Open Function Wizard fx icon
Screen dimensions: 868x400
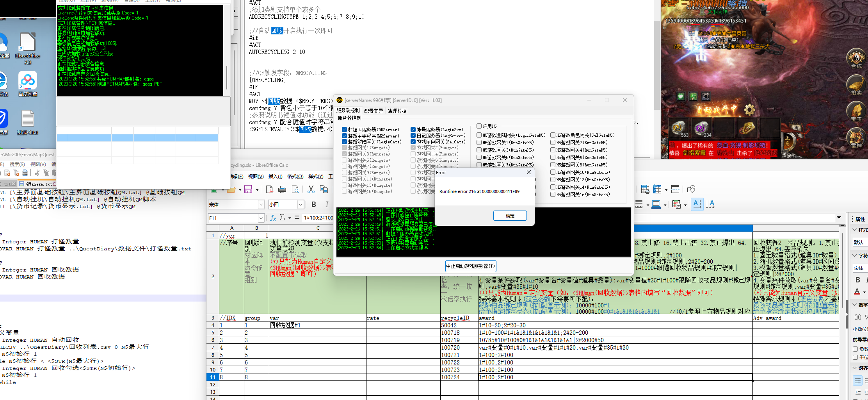click(x=273, y=218)
